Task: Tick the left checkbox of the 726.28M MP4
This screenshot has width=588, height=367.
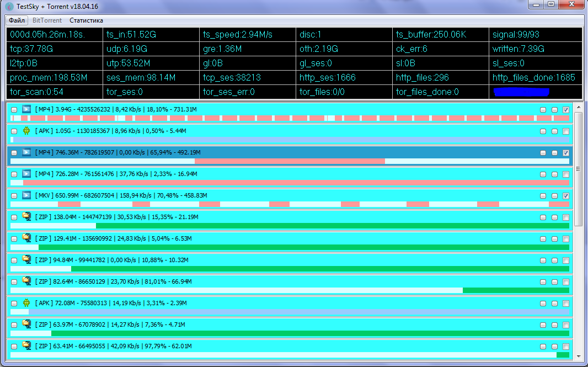Action: click(x=14, y=174)
